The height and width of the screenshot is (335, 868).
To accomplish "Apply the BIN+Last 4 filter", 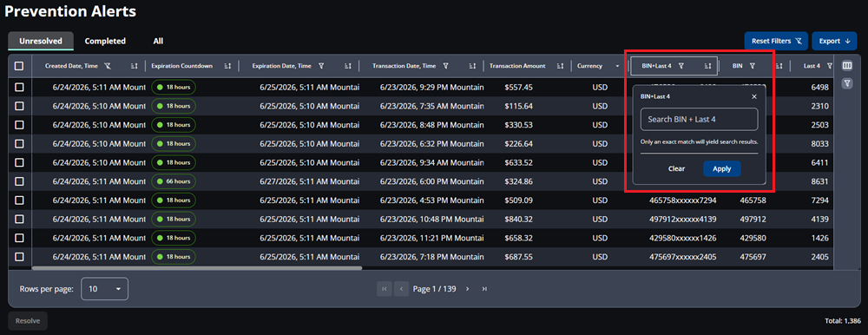I will click(722, 169).
